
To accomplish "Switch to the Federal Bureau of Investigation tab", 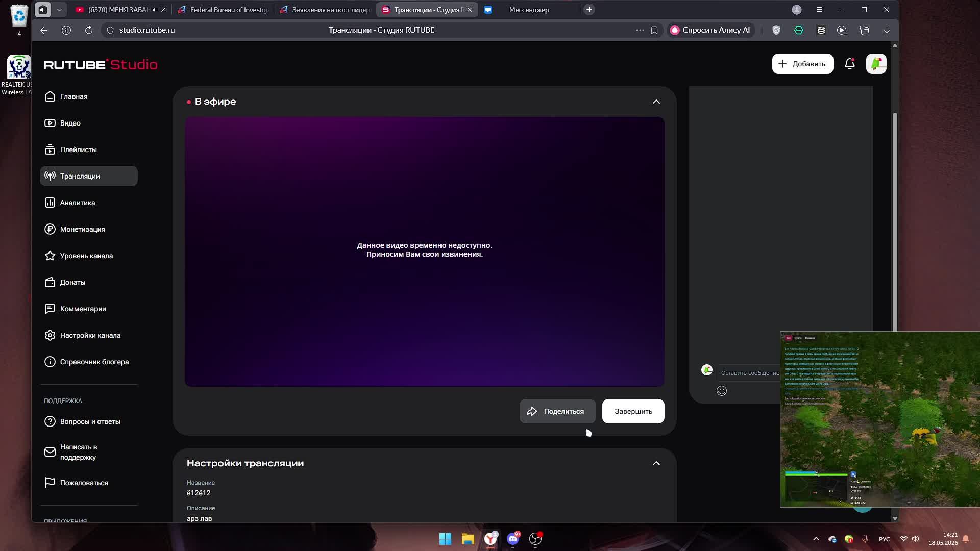I will pos(224,10).
